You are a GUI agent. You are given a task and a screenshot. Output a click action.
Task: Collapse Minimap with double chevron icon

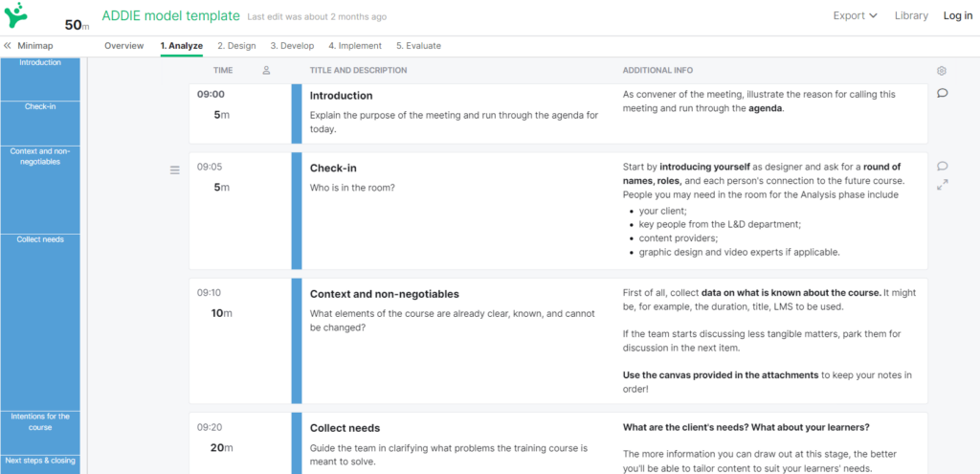point(8,46)
